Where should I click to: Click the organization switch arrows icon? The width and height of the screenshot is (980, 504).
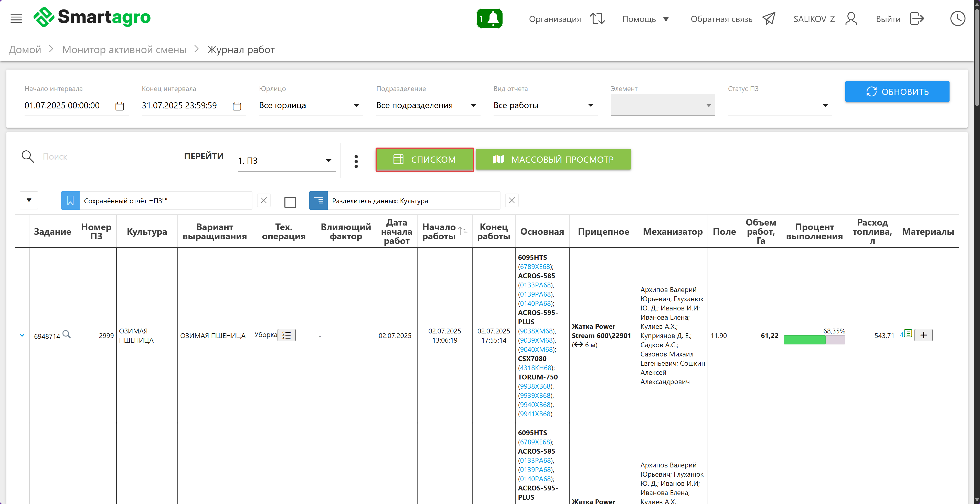(597, 19)
